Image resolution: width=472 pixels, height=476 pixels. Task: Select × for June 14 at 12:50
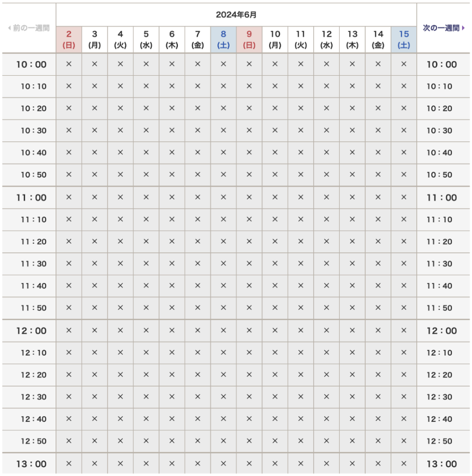[378, 441]
